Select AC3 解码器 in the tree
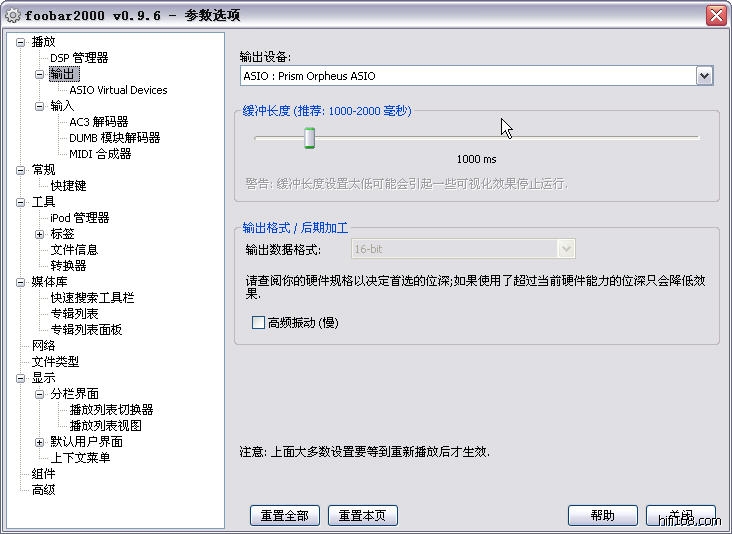This screenshot has width=732, height=534. coord(98,122)
